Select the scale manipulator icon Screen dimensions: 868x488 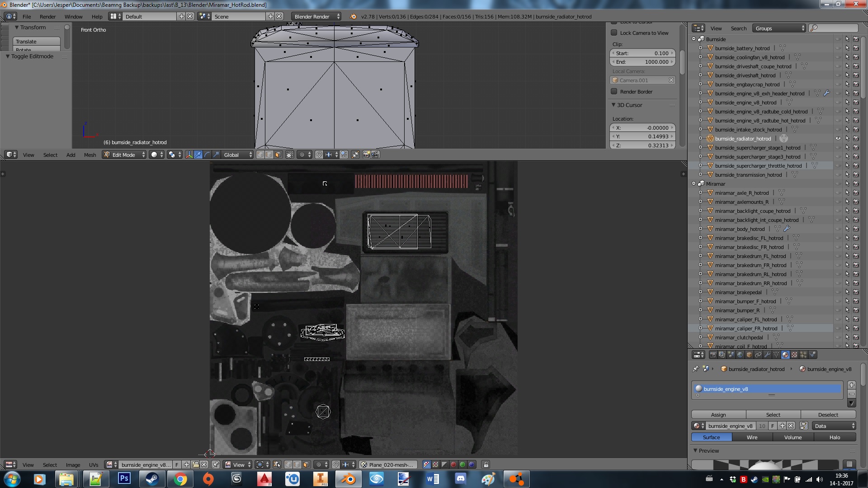pyautogui.click(x=216, y=155)
